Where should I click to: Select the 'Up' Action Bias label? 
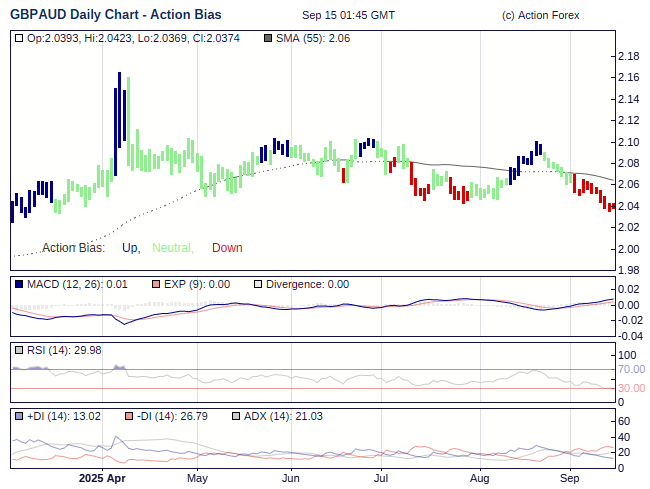coord(130,248)
